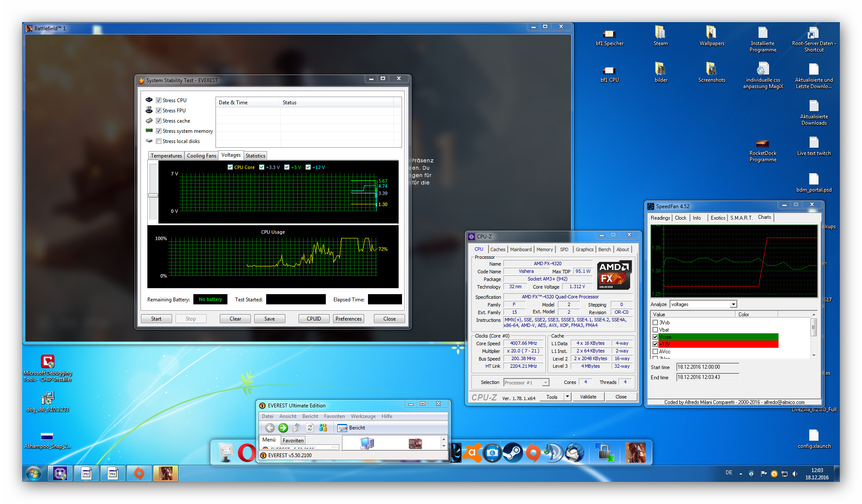
Task: Click green forward arrow in EVEREST toolbar
Action: (283, 428)
